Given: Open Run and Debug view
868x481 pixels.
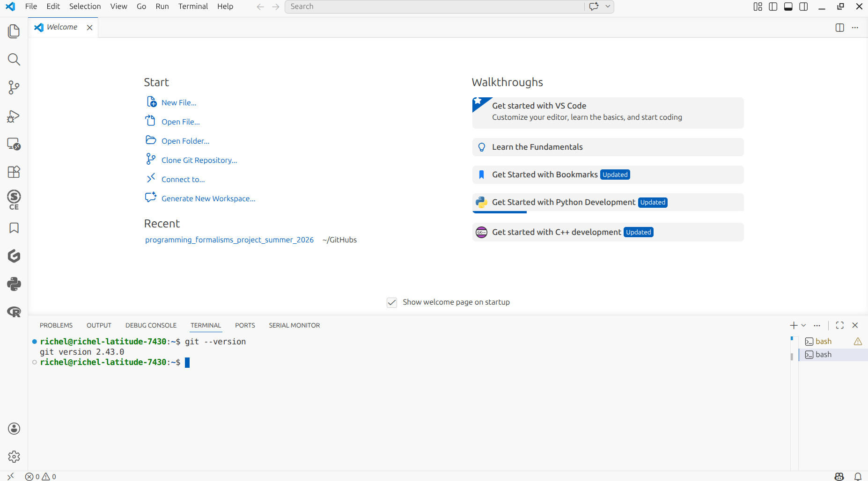Looking at the screenshot, I should click(14, 116).
